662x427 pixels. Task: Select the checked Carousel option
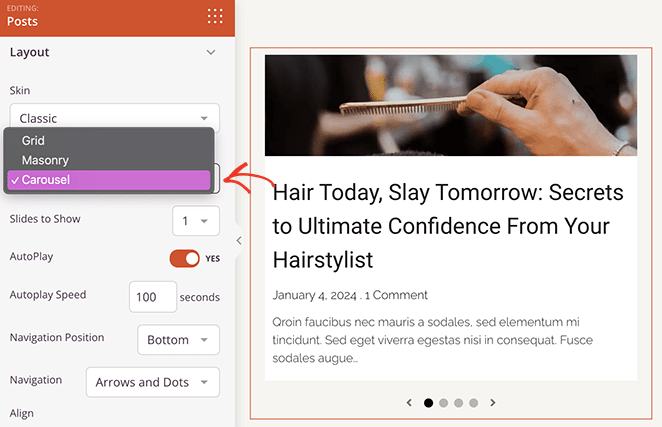coord(109,180)
